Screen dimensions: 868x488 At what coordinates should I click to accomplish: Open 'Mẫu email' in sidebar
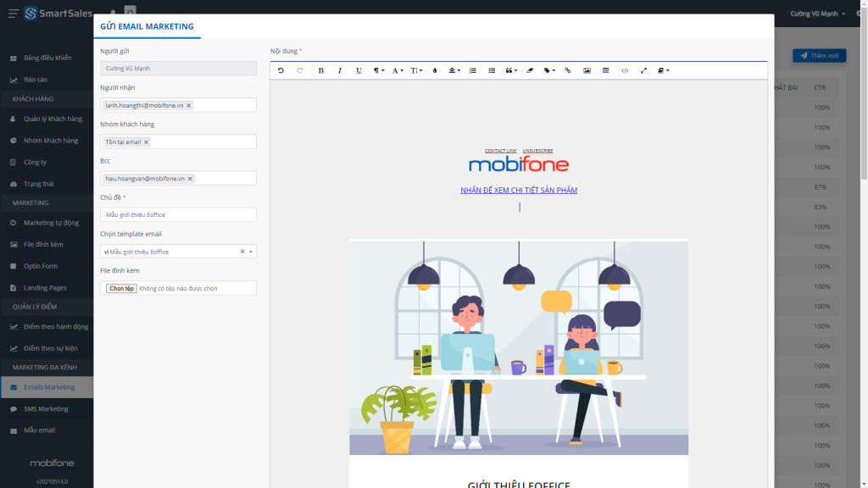(x=39, y=430)
